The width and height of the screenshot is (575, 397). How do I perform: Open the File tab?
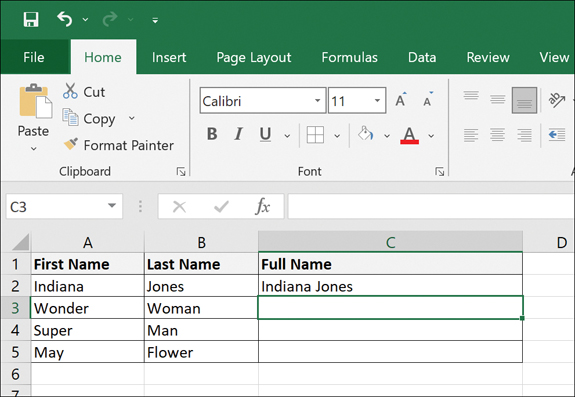coord(34,57)
